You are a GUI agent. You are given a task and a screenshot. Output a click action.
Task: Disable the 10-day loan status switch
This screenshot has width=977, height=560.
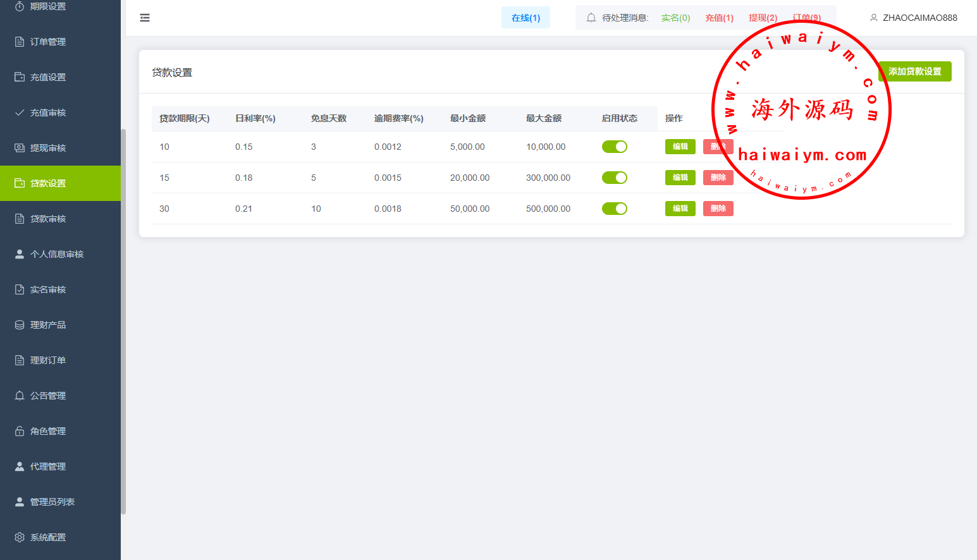pos(614,147)
